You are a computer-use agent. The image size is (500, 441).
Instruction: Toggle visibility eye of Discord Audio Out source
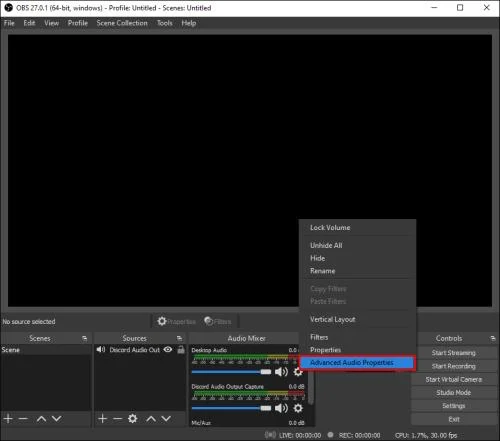pos(168,349)
